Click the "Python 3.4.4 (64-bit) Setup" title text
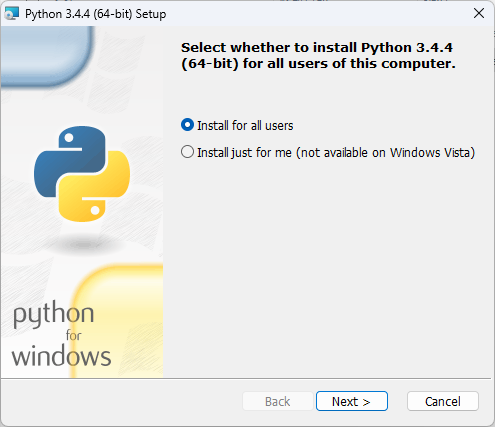Screen dimensions: 495x427 pos(96,14)
